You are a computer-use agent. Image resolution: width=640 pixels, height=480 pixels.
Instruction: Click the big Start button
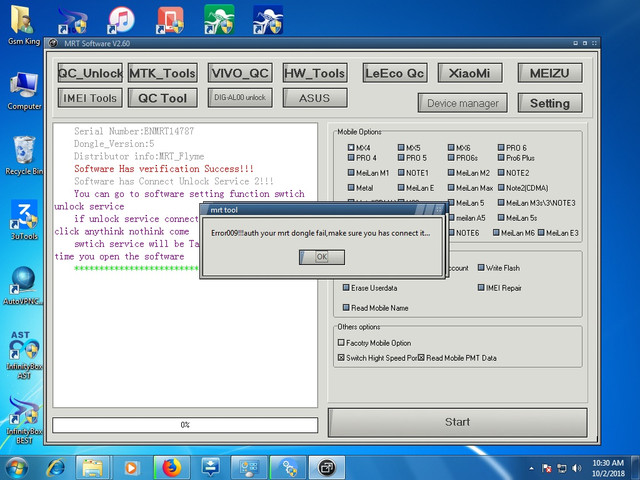tap(458, 422)
